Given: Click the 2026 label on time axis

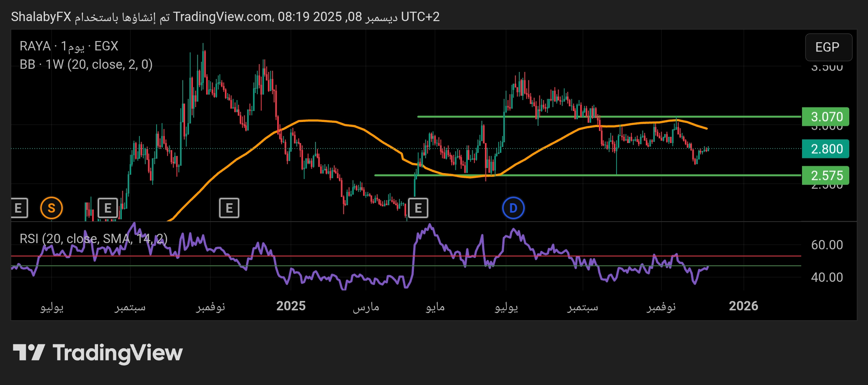Looking at the screenshot, I should pos(743,306).
